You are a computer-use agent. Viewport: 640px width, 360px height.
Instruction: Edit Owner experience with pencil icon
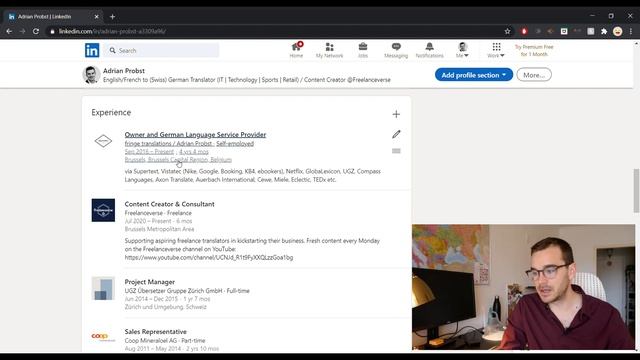click(396, 134)
